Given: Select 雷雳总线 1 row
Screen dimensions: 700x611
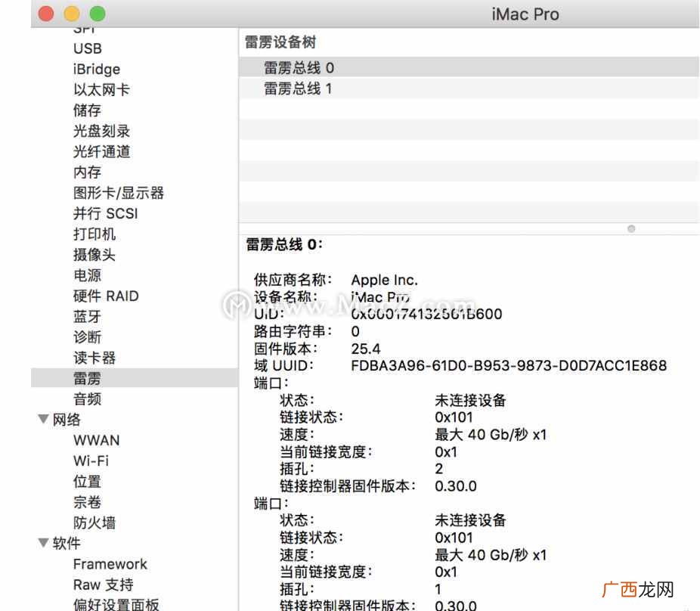Looking at the screenshot, I should pos(469,88).
